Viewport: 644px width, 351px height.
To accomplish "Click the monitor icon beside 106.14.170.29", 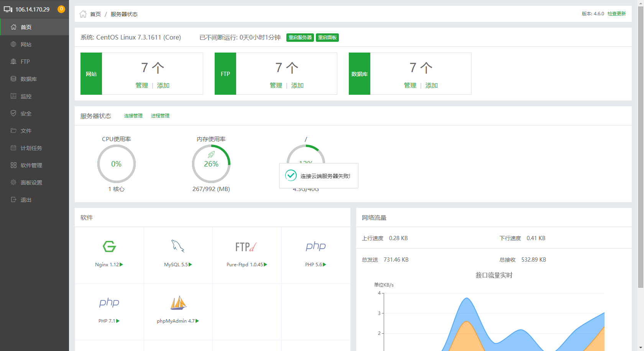I will coord(8,9).
